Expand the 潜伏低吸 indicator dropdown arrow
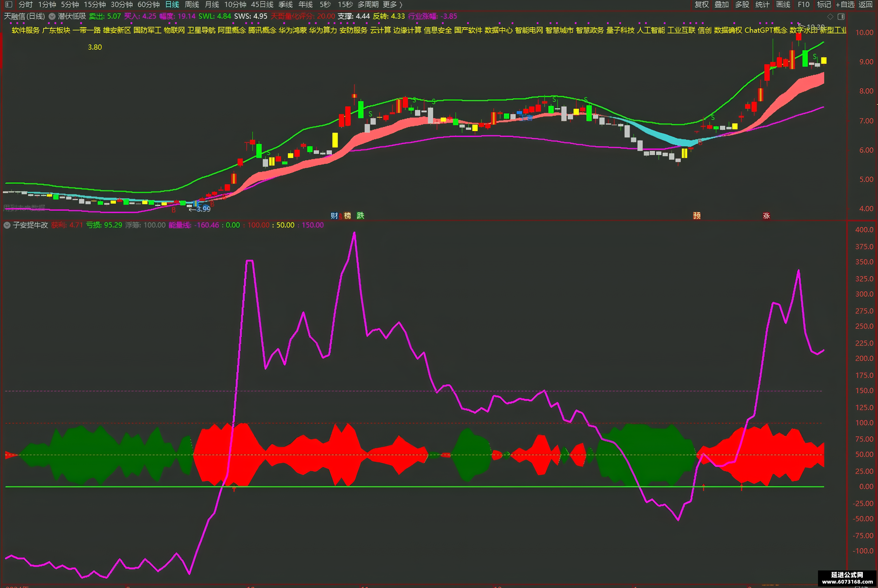 [x=52, y=16]
